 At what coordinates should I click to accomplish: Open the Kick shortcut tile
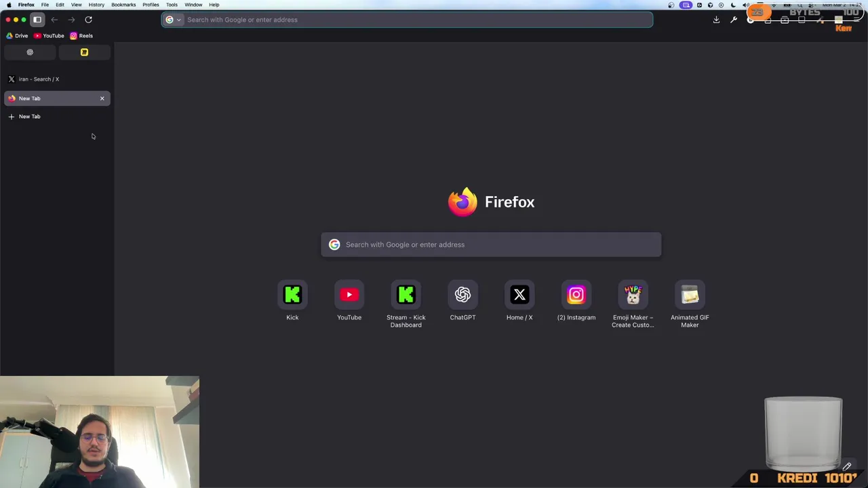pos(292,302)
